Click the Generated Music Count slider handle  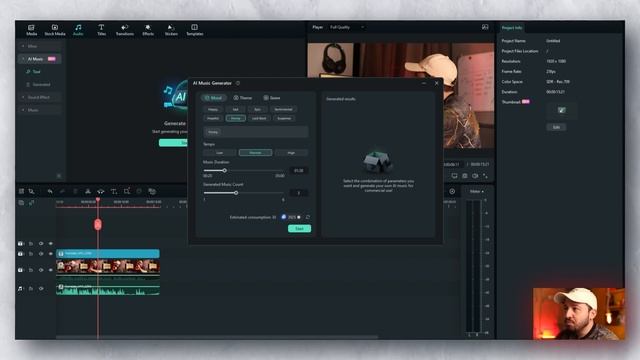236,193
